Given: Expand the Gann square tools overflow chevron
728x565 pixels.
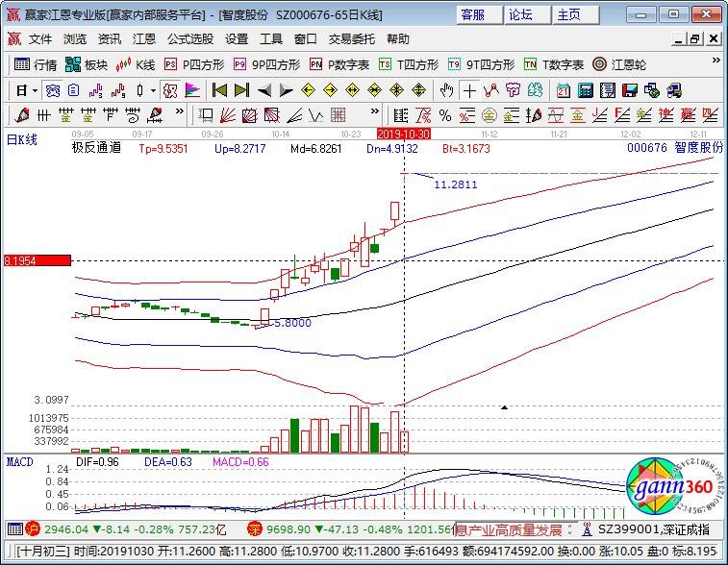Looking at the screenshot, I should pos(374,111).
